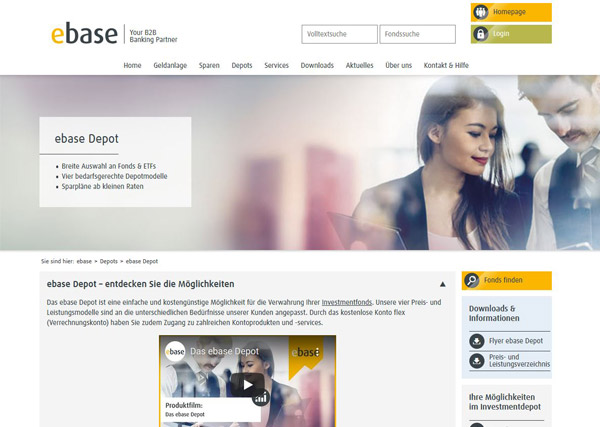Go to the Services menu item
The height and width of the screenshot is (427, 600).
276,65
